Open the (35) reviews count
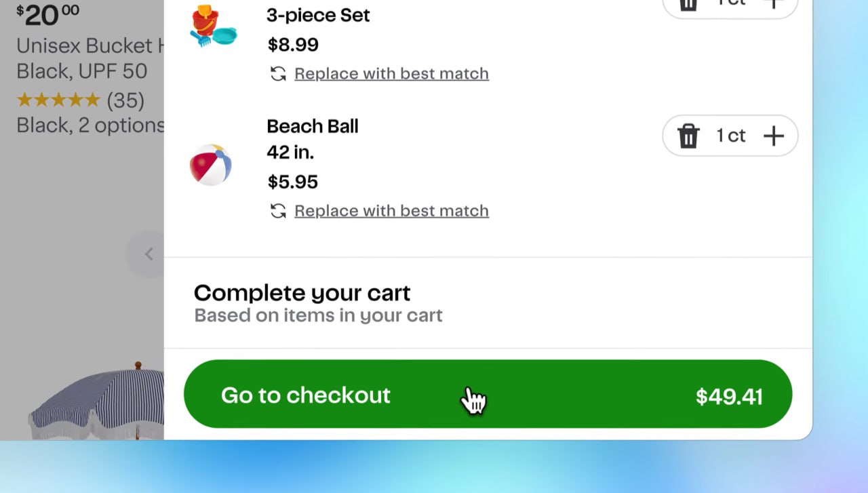 pos(125,100)
